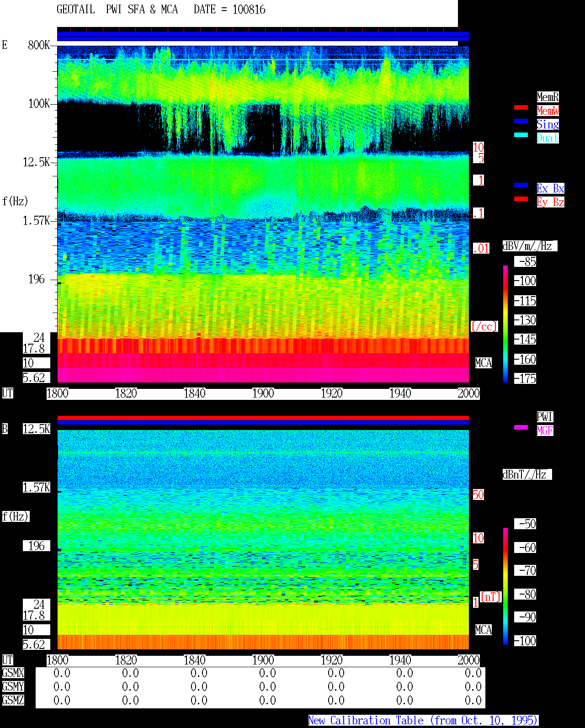Click the 'MCA' label beside the B panel

pyautogui.click(x=484, y=630)
